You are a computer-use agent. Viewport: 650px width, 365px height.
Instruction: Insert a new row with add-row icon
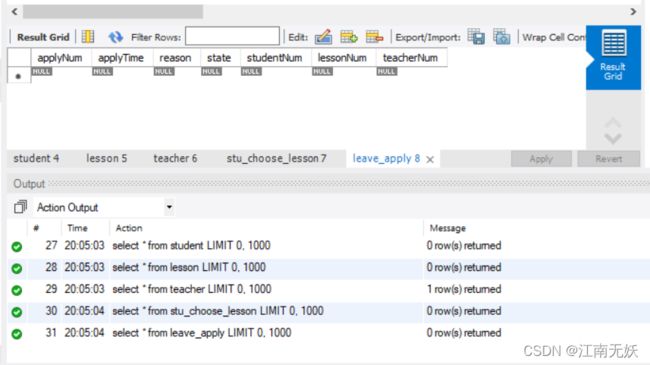point(349,37)
